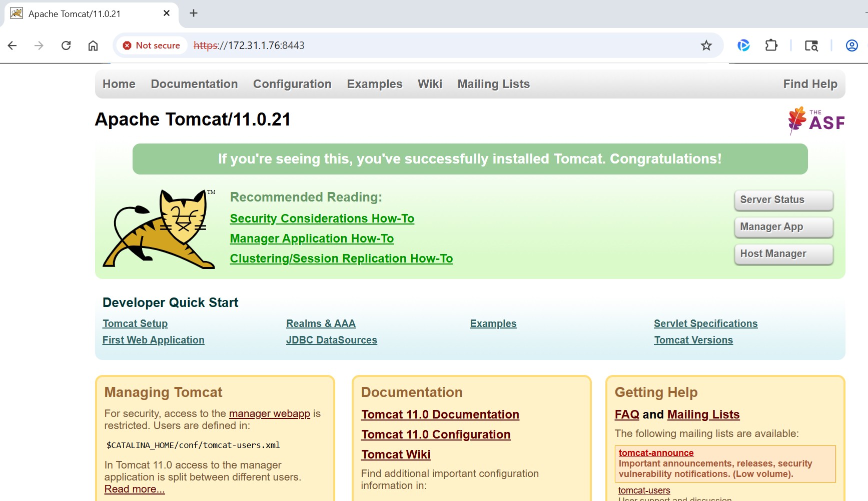Close the Apache Tomcat/11.0.21 tab

pos(167,13)
